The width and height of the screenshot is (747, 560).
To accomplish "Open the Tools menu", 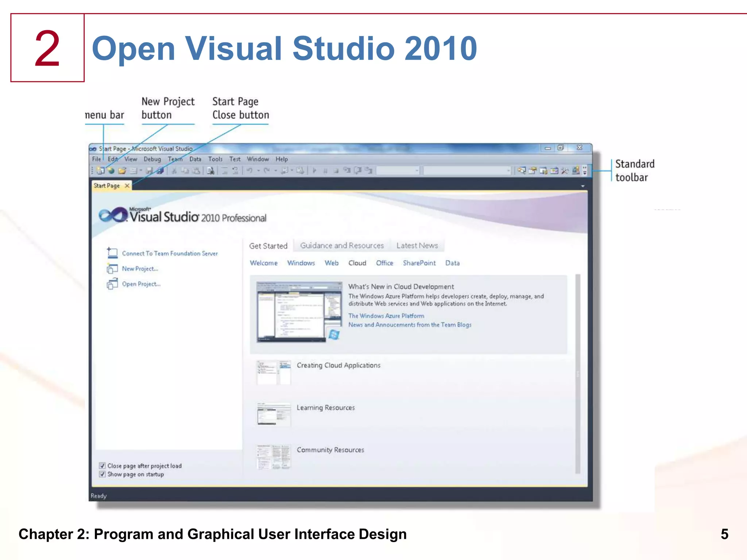I will click(215, 159).
